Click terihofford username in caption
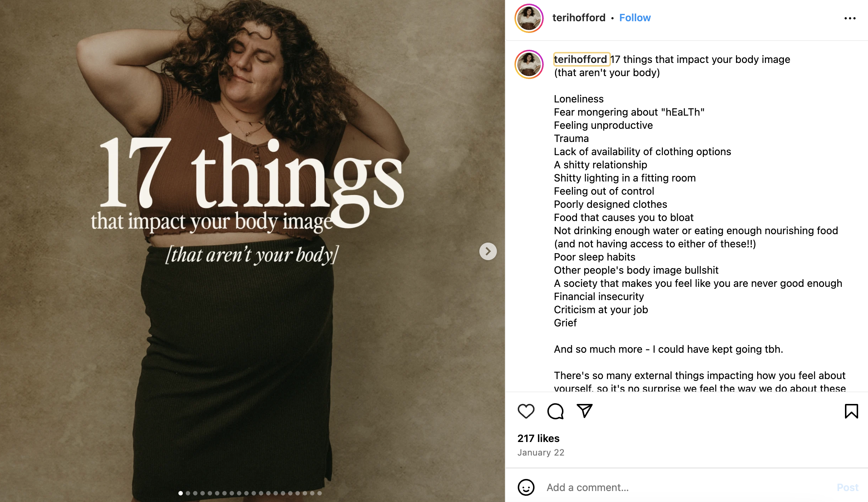Viewport: 868px width, 502px height. pyautogui.click(x=580, y=59)
